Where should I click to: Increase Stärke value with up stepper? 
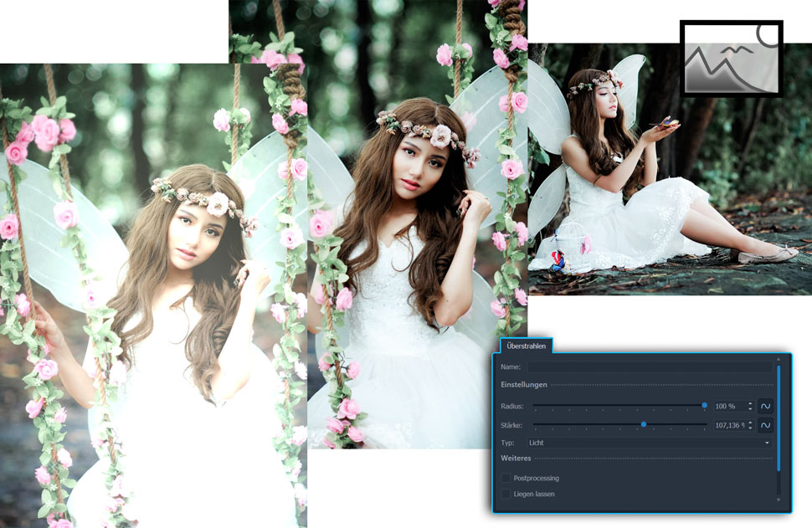tap(750, 423)
